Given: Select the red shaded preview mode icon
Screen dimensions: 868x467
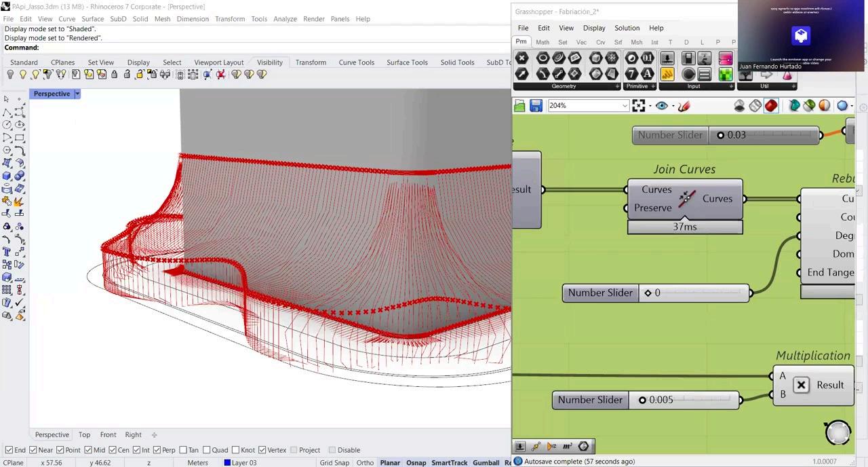Looking at the screenshot, I should tap(771, 106).
